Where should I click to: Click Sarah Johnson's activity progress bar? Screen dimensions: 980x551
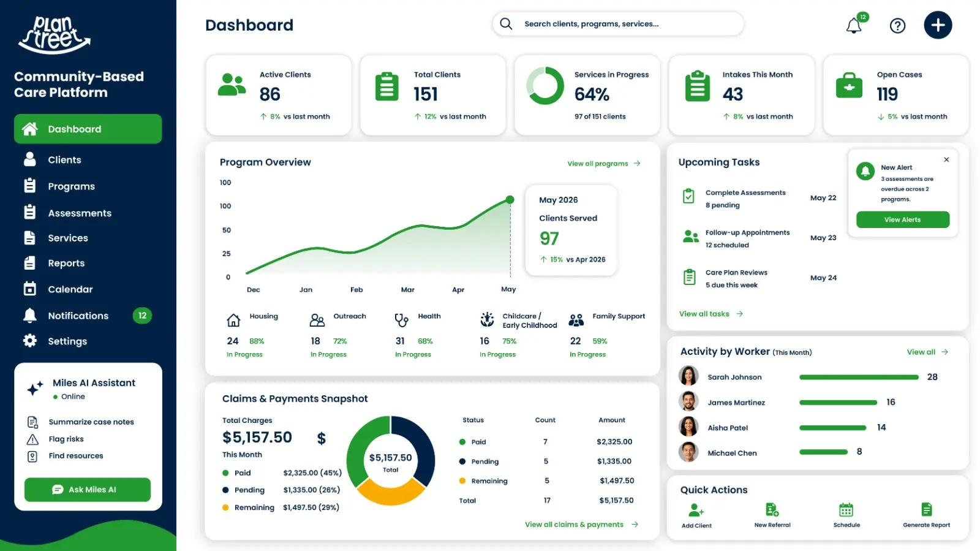pos(859,377)
